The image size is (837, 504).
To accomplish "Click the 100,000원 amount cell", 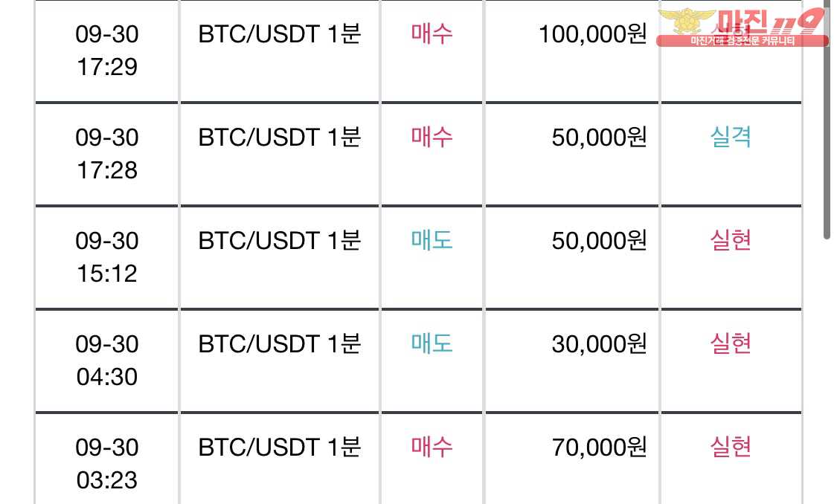I will pyautogui.click(x=571, y=51).
